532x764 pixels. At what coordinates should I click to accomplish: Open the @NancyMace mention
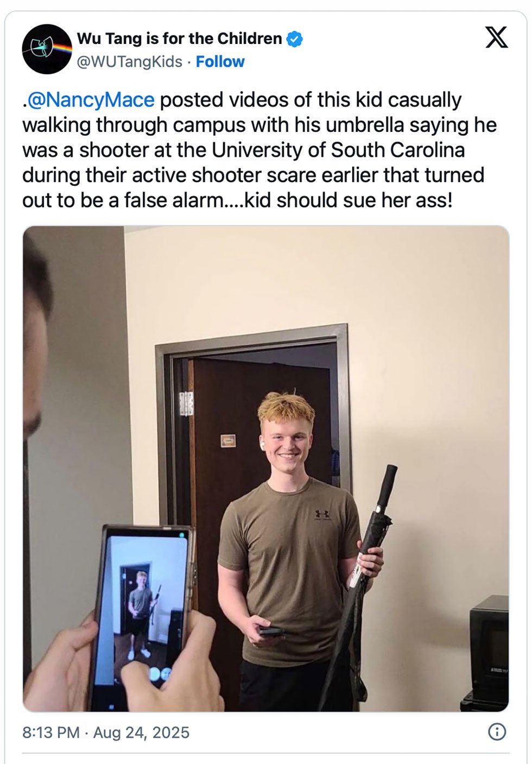click(x=91, y=100)
